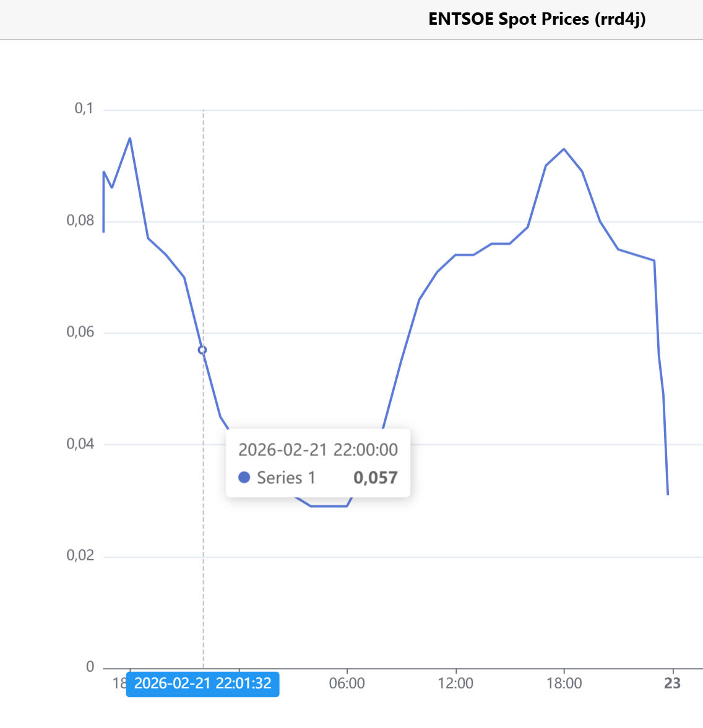Click the bold 23 date label
This screenshot has width=703, height=728.
pyautogui.click(x=672, y=683)
